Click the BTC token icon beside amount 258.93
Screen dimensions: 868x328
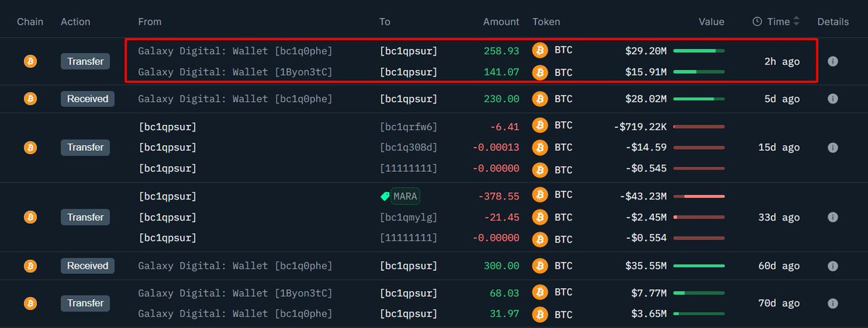pos(540,51)
